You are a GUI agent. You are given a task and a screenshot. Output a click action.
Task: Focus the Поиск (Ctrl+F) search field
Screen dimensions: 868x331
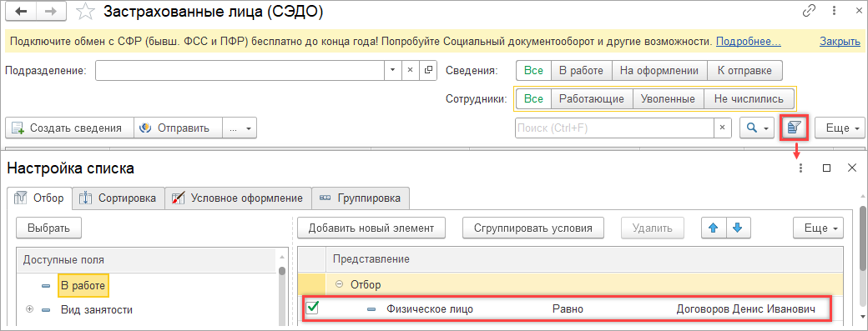[x=614, y=128]
